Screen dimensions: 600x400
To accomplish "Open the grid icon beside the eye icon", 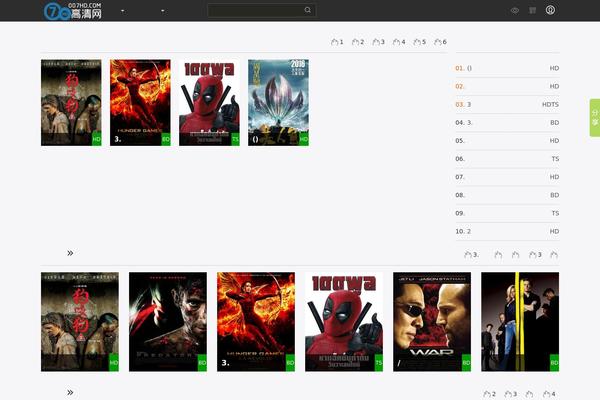I will (532, 10).
